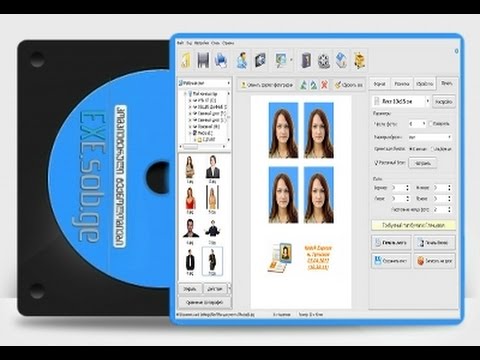
Task: Open the arrow beside the magnifier toolbar icon
Action: coord(291,60)
